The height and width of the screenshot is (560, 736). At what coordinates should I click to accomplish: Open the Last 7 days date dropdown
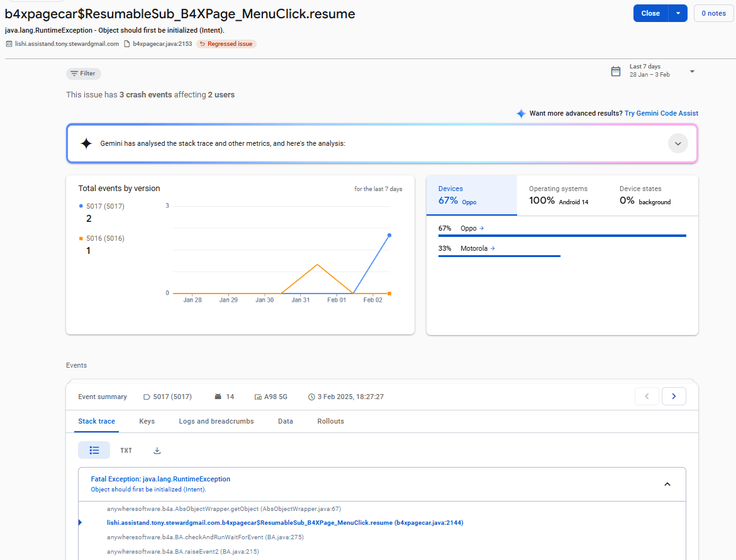(692, 71)
